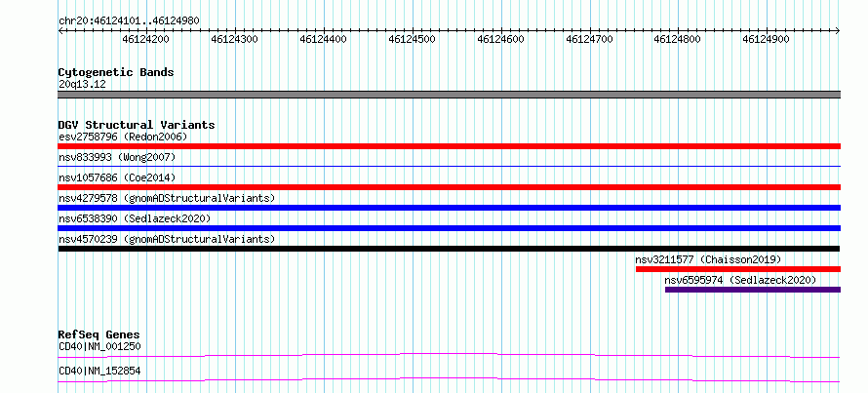Viewport: 868px width, 393px height.
Task: Click ruler tick label 46124900
Action: [x=767, y=39]
